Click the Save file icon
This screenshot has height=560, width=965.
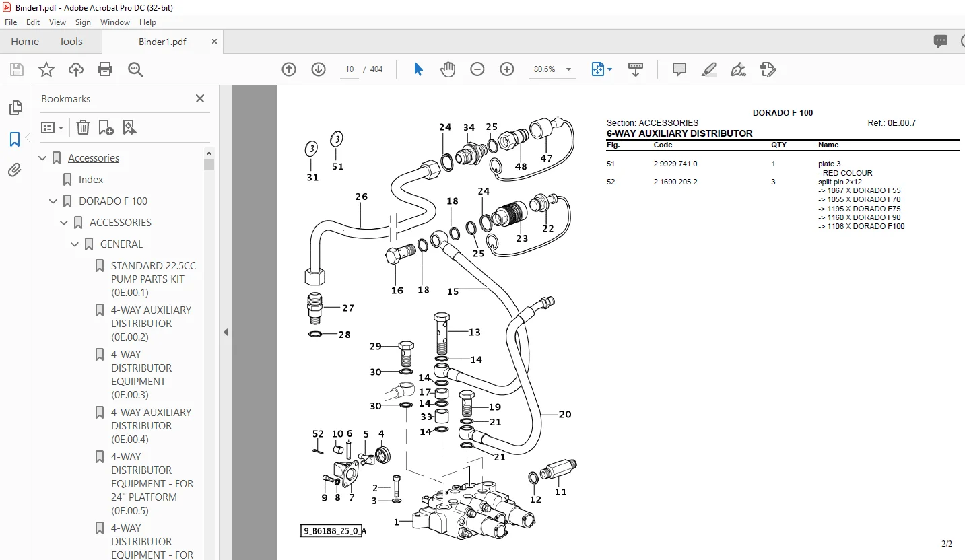[x=17, y=69]
